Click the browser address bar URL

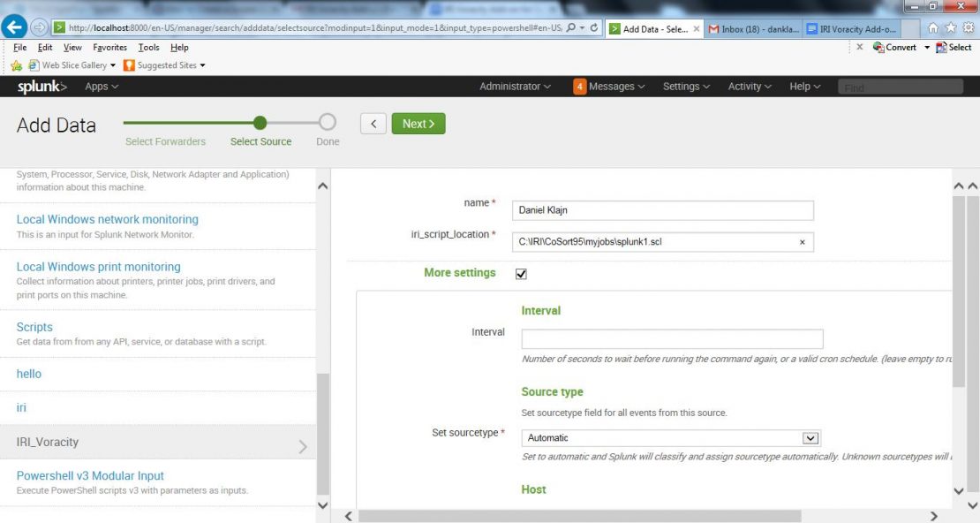click(x=315, y=28)
